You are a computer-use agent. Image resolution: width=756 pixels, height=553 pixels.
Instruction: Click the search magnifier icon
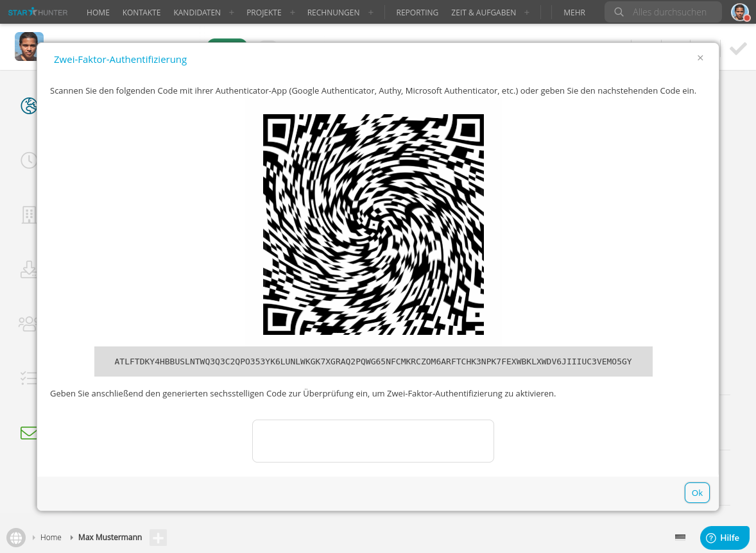619,12
